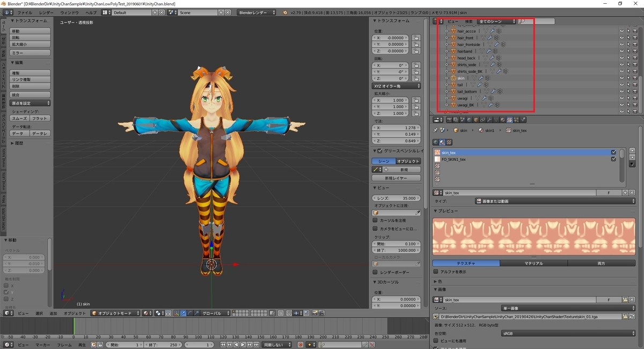Click modifier wrench icon on hair_front row
Screen dimensions: 644x349
point(490,38)
